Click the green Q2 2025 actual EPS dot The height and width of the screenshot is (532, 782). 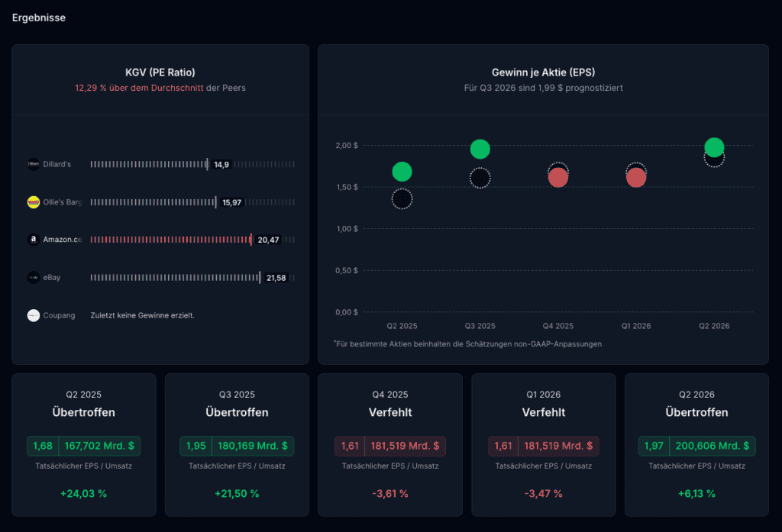point(402,172)
